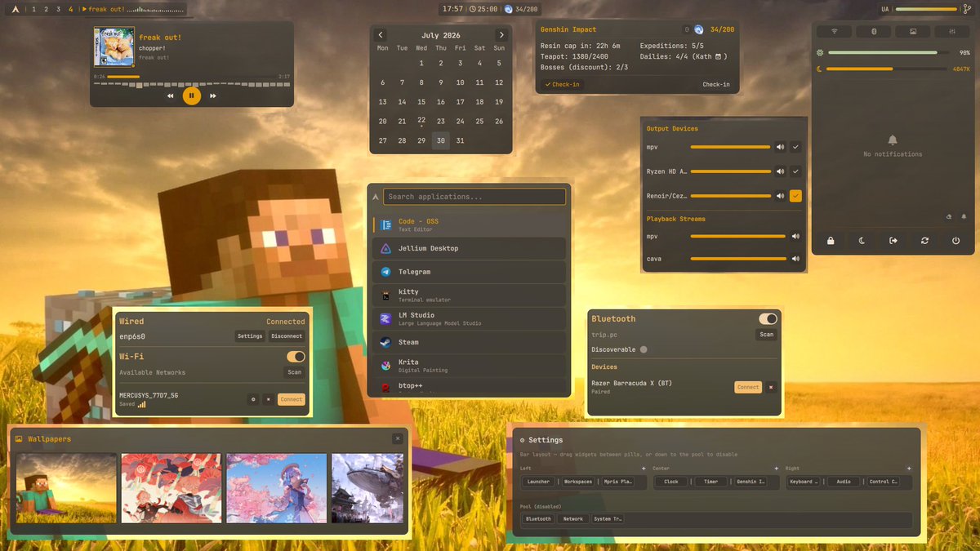Click the Timer widget pill in Center layout
This screenshot has width=980, height=551.
(x=711, y=482)
